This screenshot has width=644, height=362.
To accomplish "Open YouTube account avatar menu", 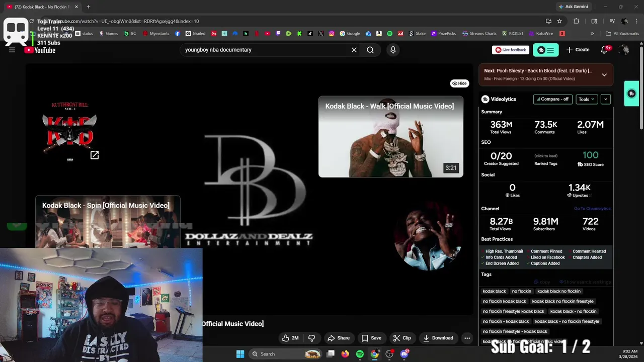I will tap(624, 50).
